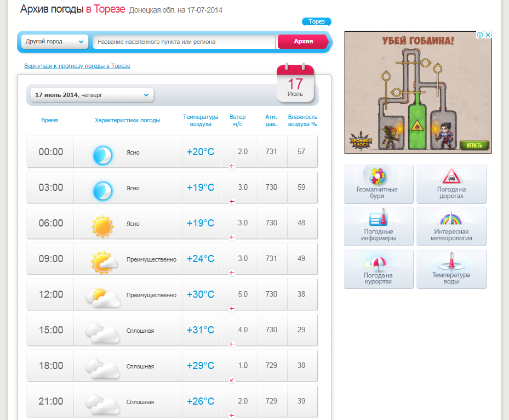This screenshot has width=509, height=420.
Task: Click the wind direction arrow for 09:00
Action: (x=232, y=273)
